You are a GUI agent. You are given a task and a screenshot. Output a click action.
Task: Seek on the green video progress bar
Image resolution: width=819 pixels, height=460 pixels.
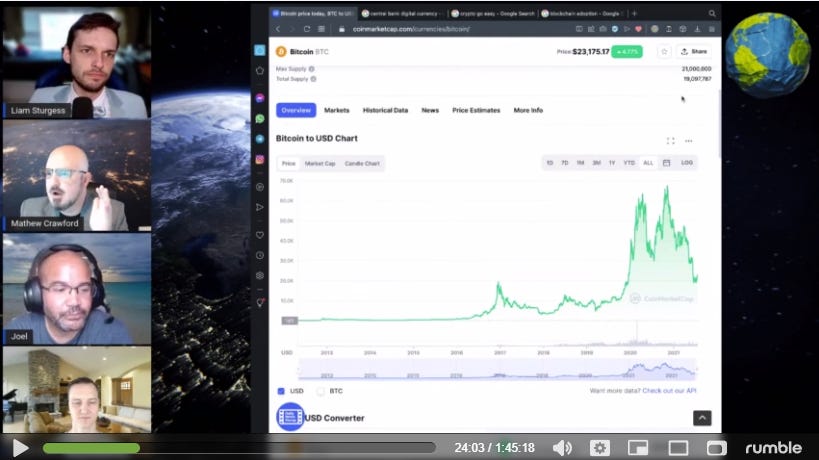(x=239, y=448)
